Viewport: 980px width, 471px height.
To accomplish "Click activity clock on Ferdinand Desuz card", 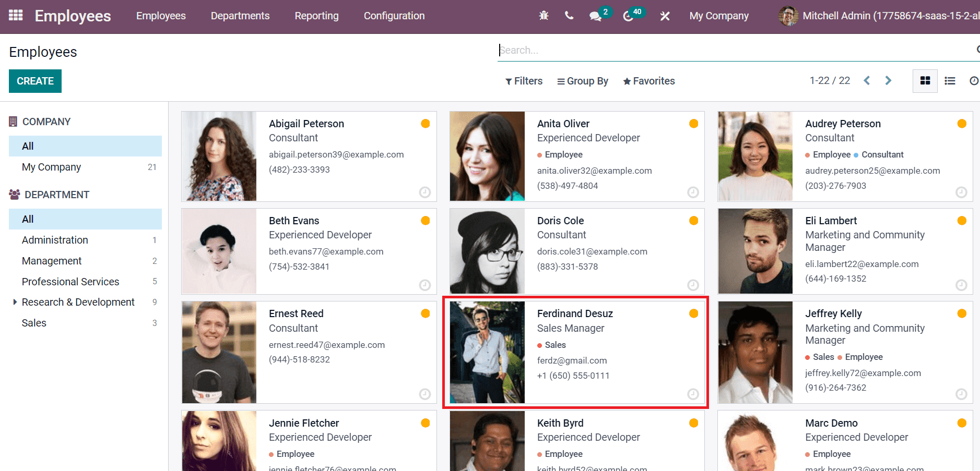I will pos(693,394).
